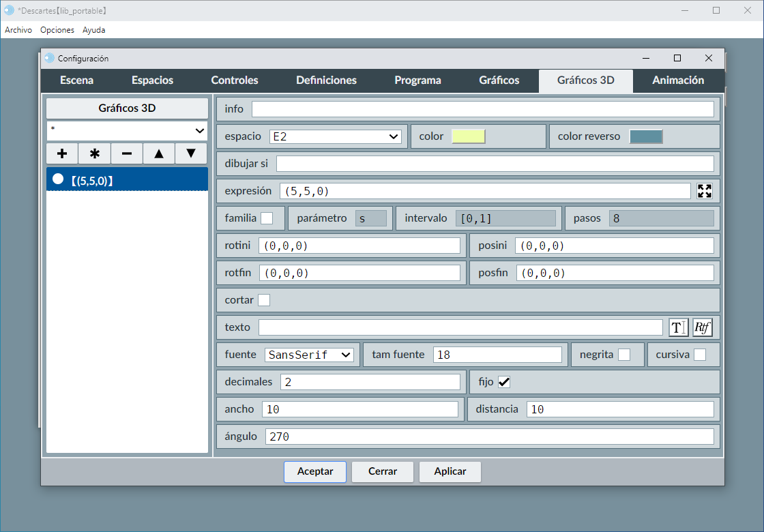The height and width of the screenshot is (532, 764).
Task: Click the minus icon to delete graphic
Action: point(127,153)
